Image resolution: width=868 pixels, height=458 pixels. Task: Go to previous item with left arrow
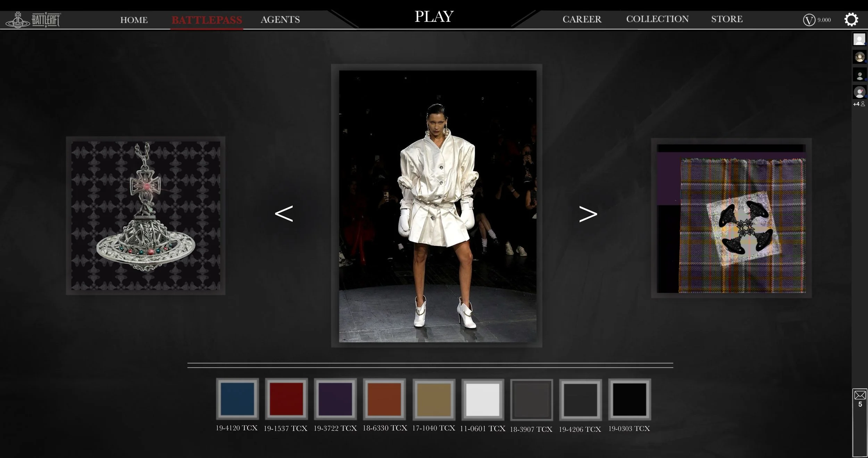(284, 214)
